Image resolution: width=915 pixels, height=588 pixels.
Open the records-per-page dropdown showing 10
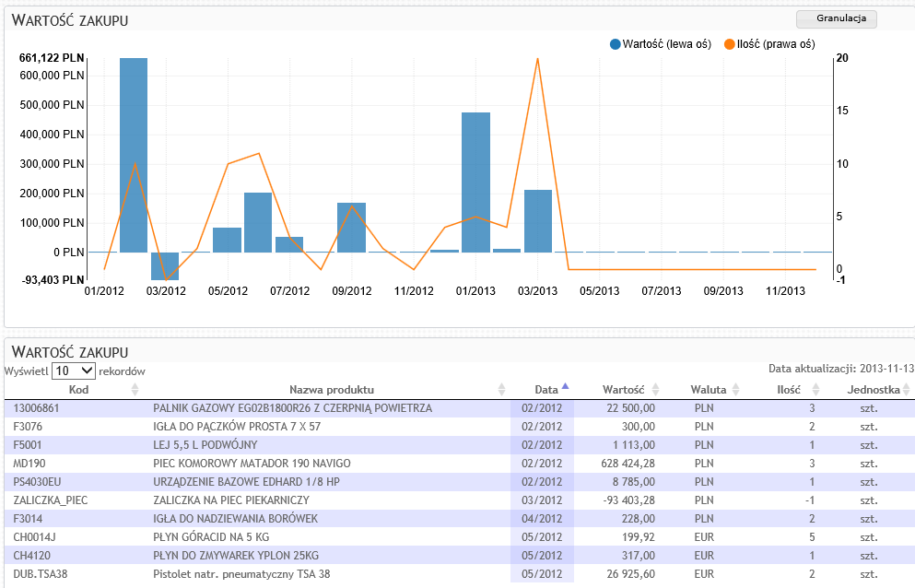[74, 370]
